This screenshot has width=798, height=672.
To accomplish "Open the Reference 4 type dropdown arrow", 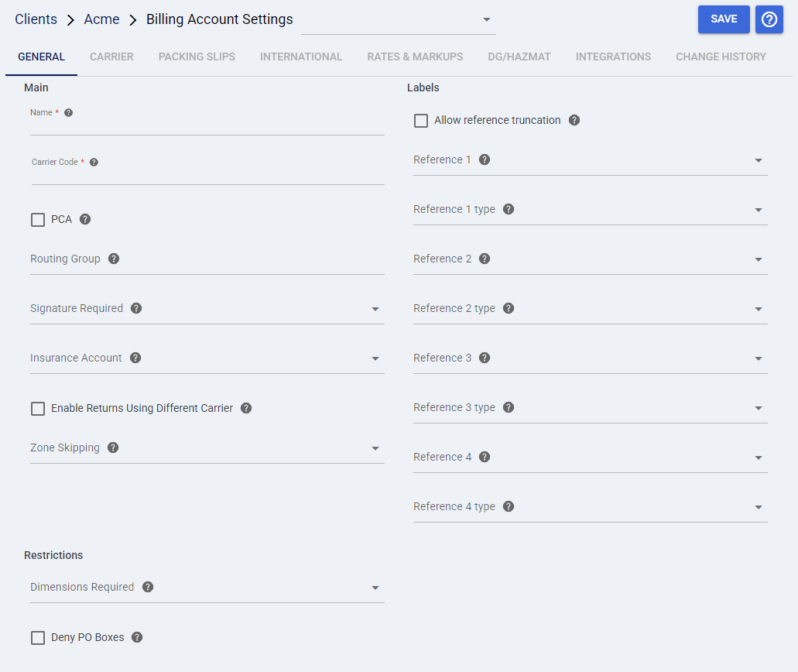I will click(x=759, y=507).
